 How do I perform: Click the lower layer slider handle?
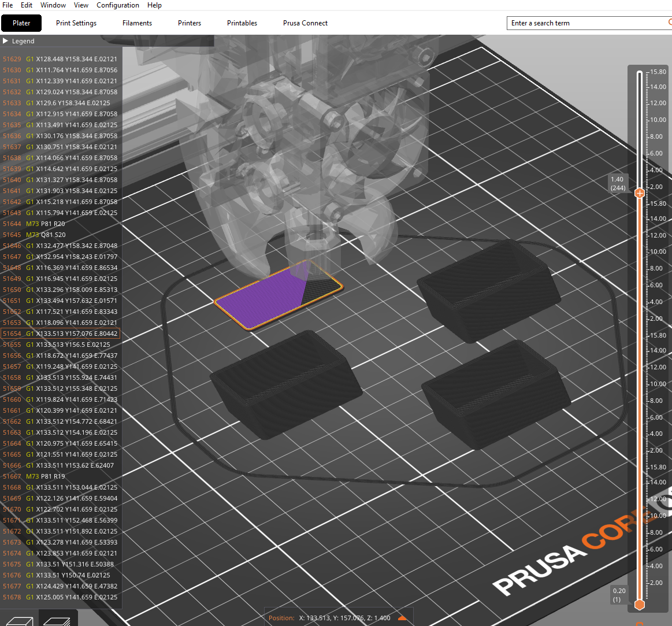pyautogui.click(x=640, y=605)
